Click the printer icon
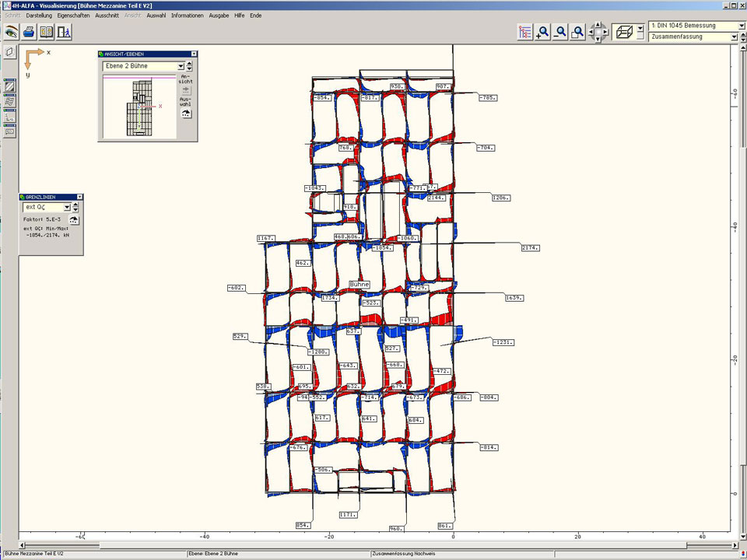747x560 pixels. pos(29,32)
